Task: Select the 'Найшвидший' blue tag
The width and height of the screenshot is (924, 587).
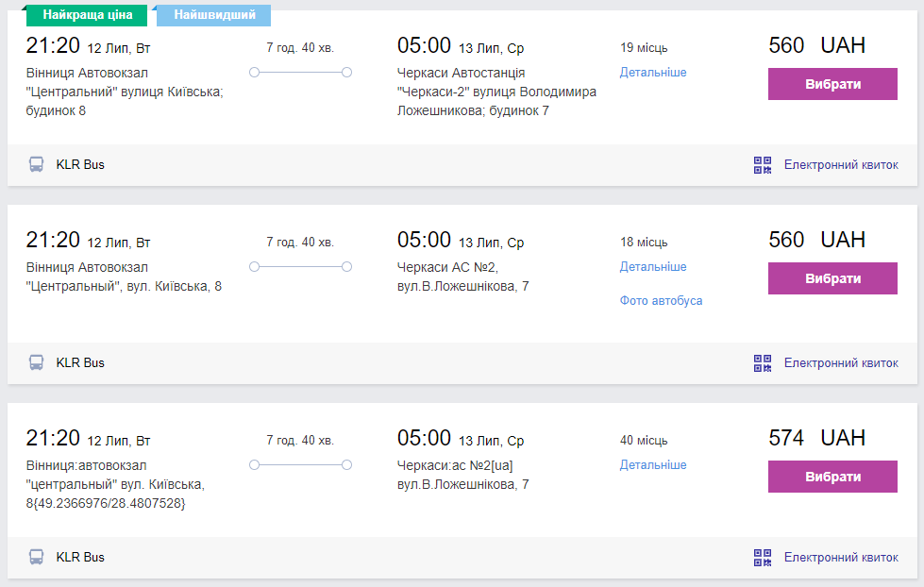Action: 212,15
